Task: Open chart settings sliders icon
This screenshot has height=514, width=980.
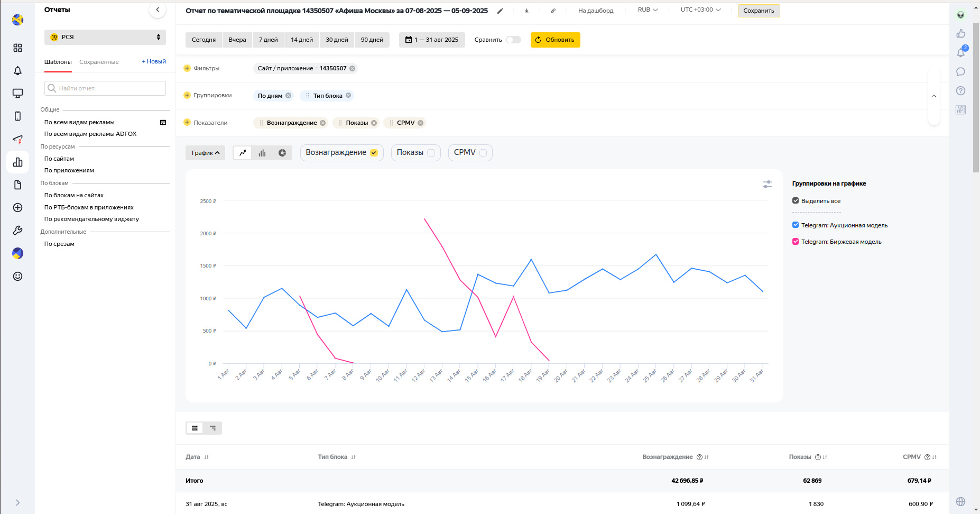Action: click(x=767, y=184)
